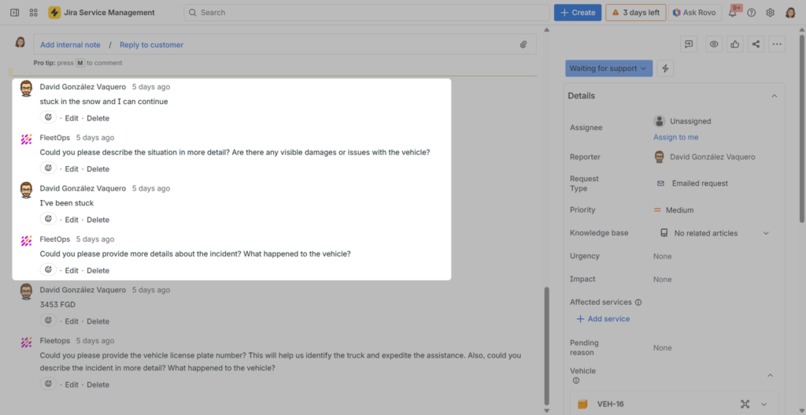This screenshot has width=806, height=415.
Task: Click the Fleetops avatar on license plate comment
Action: click(x=26, y=342)
